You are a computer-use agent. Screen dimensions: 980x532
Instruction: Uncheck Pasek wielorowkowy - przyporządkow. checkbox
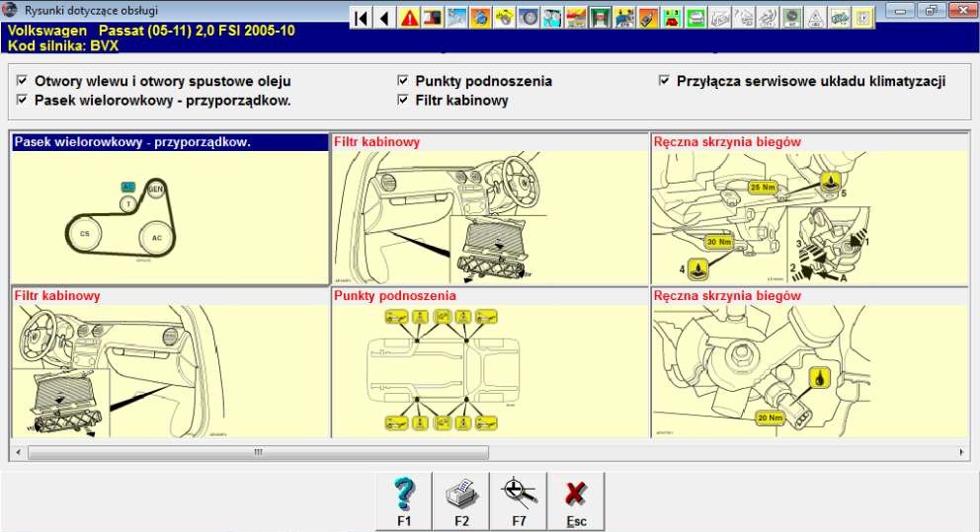pyautogui.click(x=22, y=100)
